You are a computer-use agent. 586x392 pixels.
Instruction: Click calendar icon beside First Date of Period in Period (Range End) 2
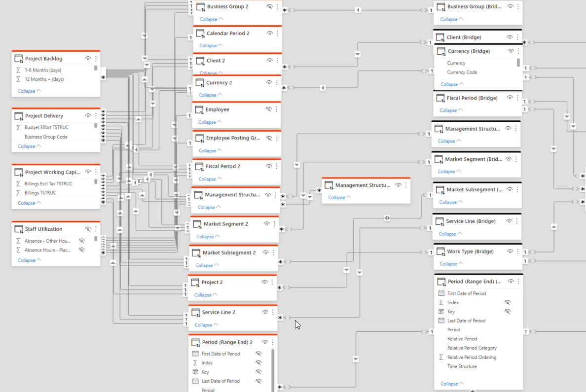tap(195, 354)
